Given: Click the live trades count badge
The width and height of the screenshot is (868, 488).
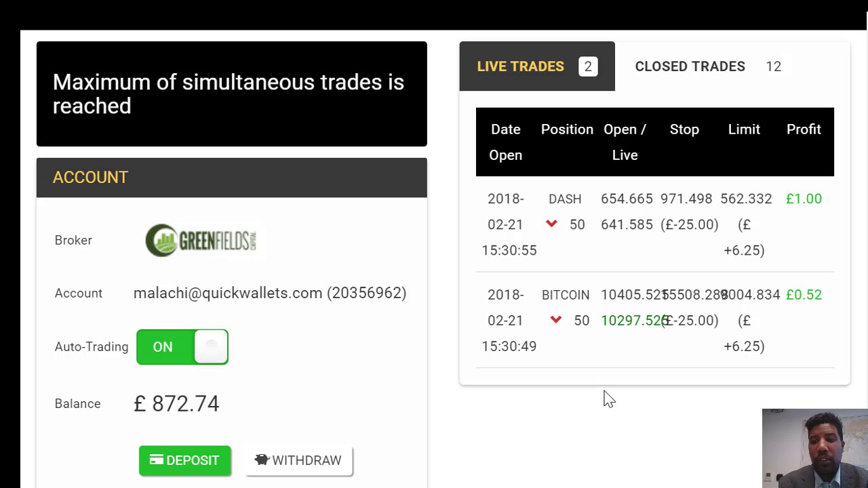Looking at the screenshot, I should (588, 66).
